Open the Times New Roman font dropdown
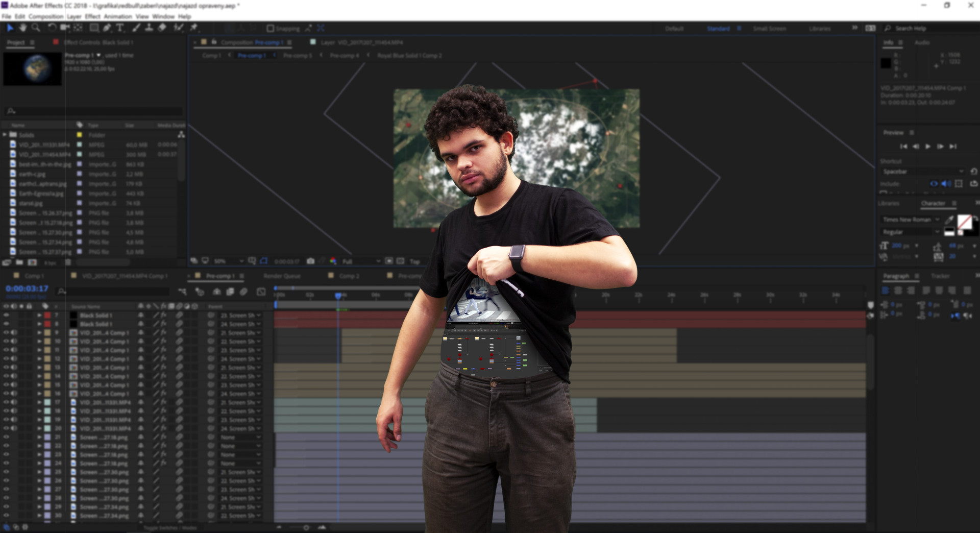 911,220
